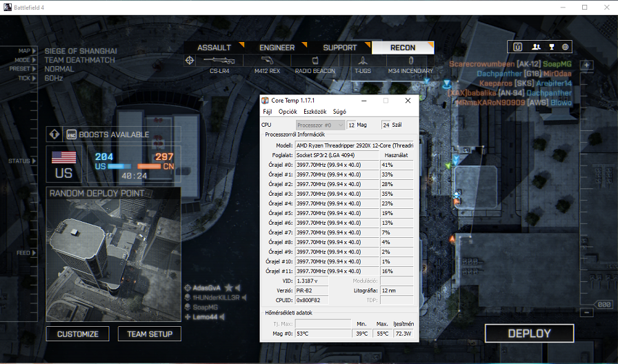Click the SIEGE OF SHANGHAI map name
Image resolution: width=618 pixels, height=364 pixels.
81,51
